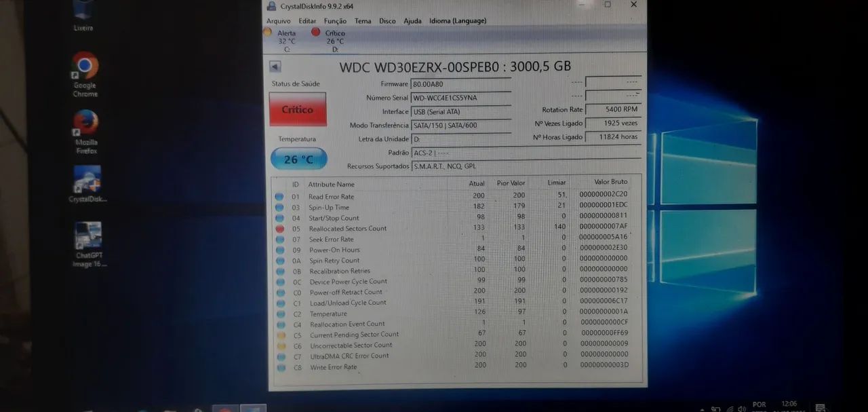Click the previous disk arrow button

click(x=275, y=67)
